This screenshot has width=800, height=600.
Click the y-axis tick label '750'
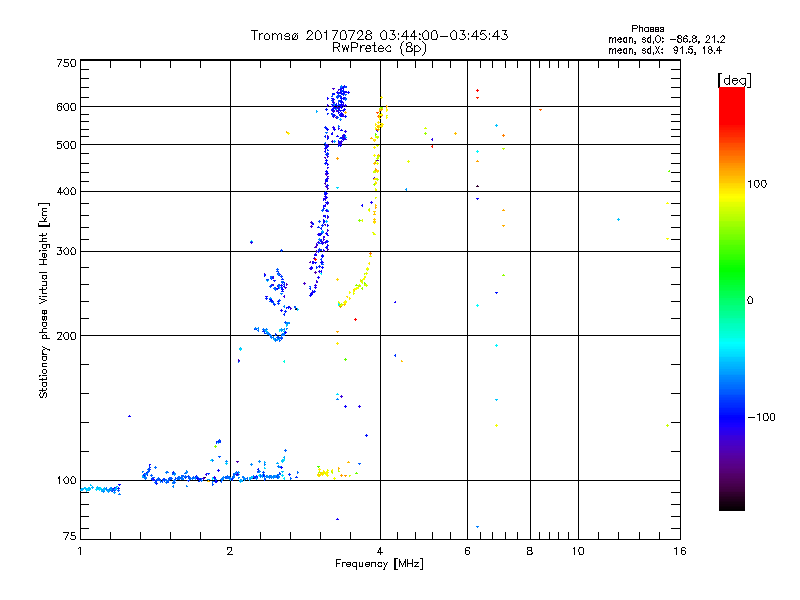66,63
